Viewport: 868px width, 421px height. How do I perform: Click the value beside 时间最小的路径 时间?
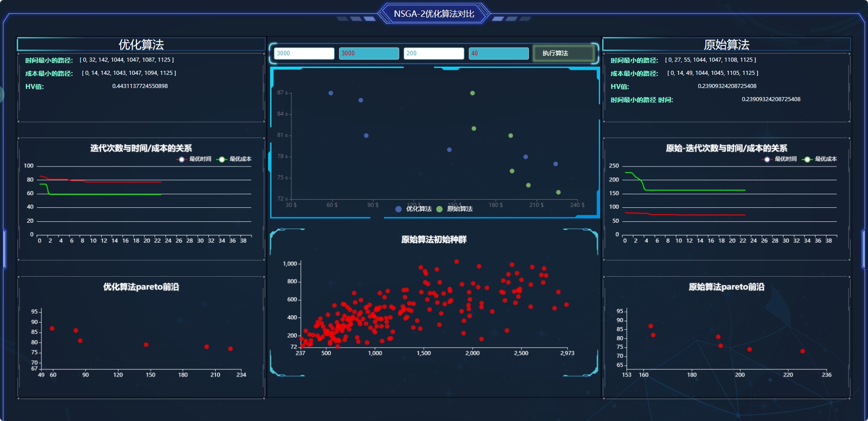pyautogui.click(x=771, y=99)
